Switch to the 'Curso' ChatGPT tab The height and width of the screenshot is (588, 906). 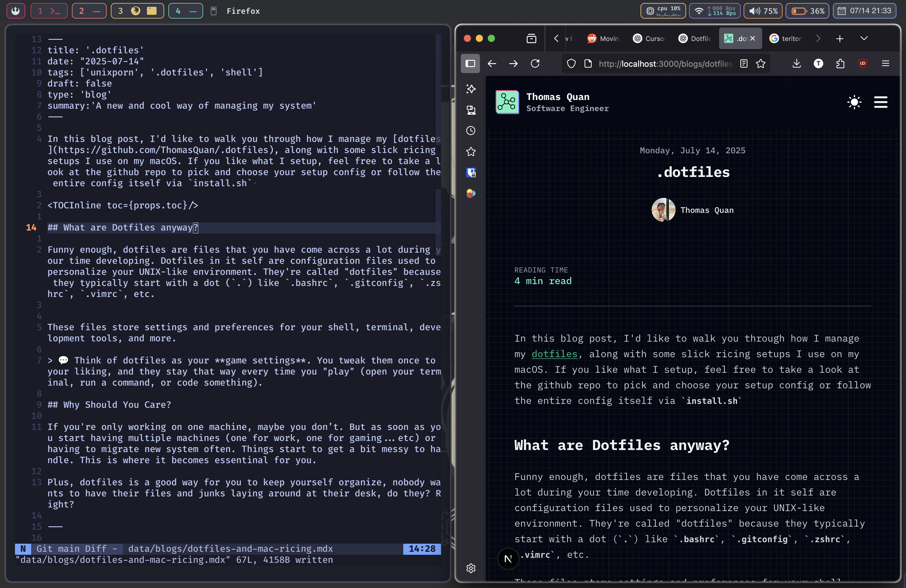(x=649, y=38)
